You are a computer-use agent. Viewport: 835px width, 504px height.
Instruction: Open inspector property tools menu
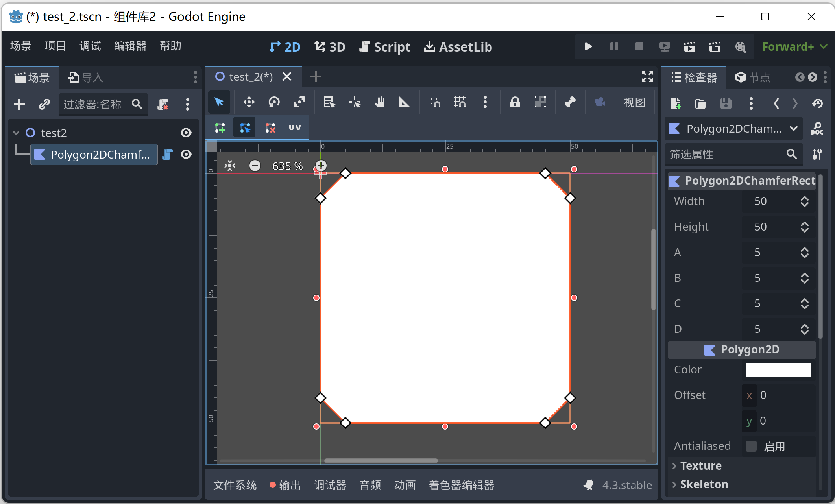pyautogui.click(x=817, y=154)
